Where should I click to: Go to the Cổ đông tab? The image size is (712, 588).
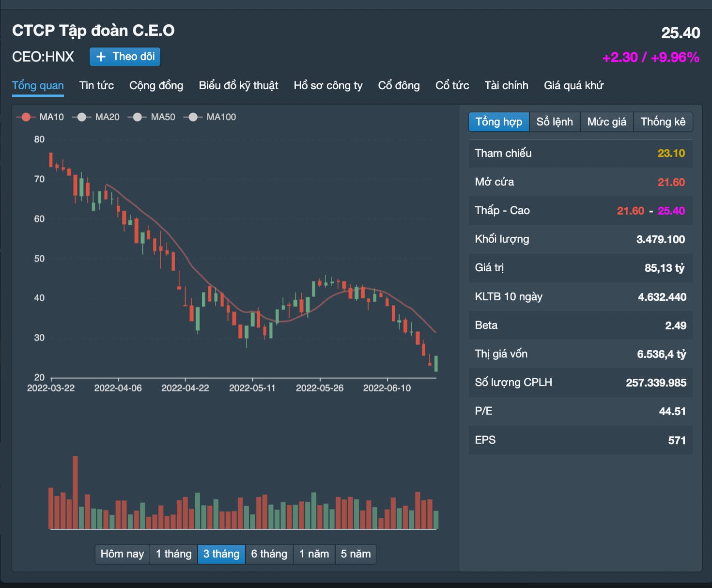[399, 85]
